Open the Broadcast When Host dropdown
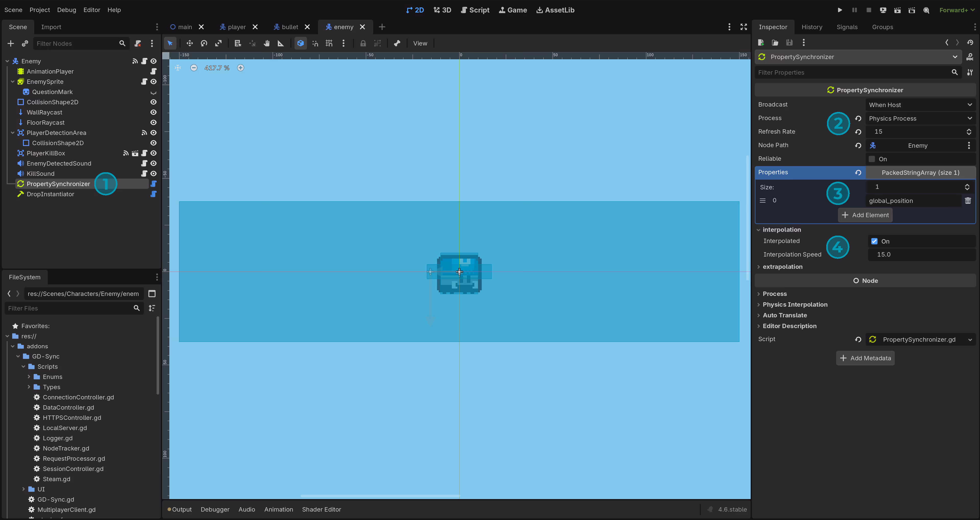Image resolution: width=980 pixels, height=520 pixels. (920, 105)
